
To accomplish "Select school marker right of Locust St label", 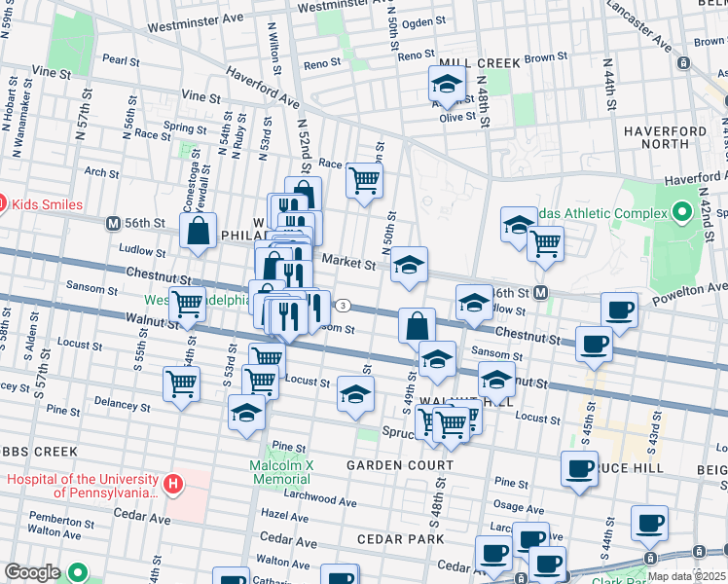I will pyautogui.click(x=355, y=395).
